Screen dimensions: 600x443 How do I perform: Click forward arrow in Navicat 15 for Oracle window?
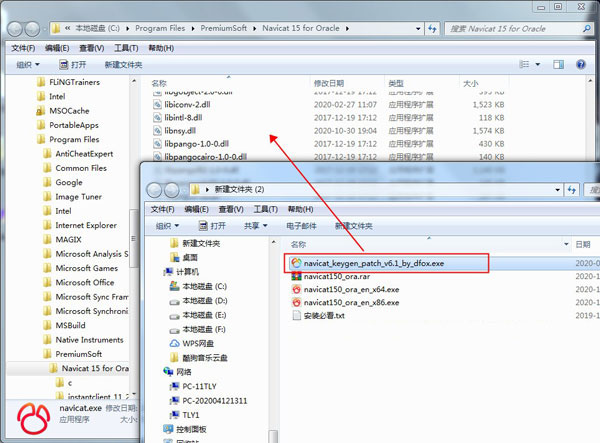(32, 29)
